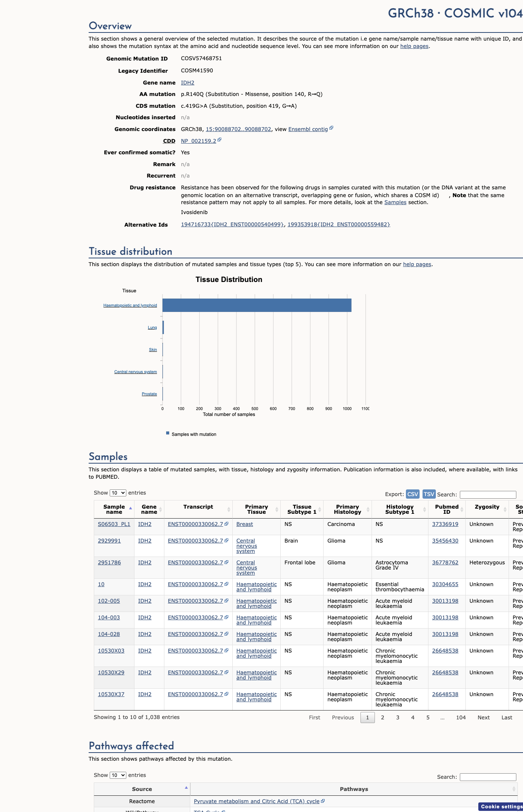Open transcript external icon in 2929991 row

tap(226, 540)
